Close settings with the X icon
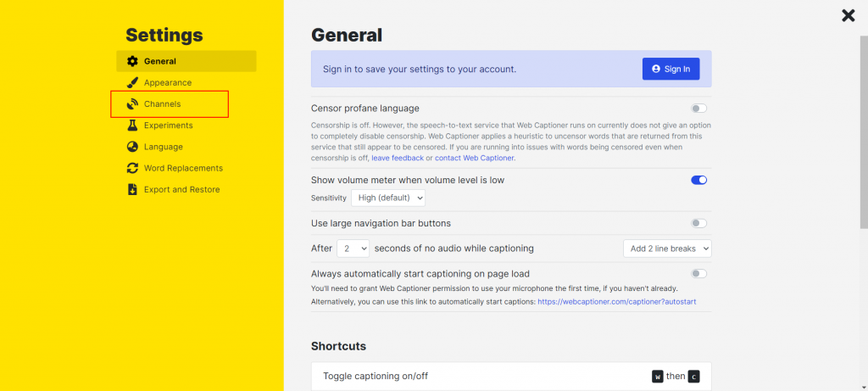868x391 pixels. click(848, 15)
